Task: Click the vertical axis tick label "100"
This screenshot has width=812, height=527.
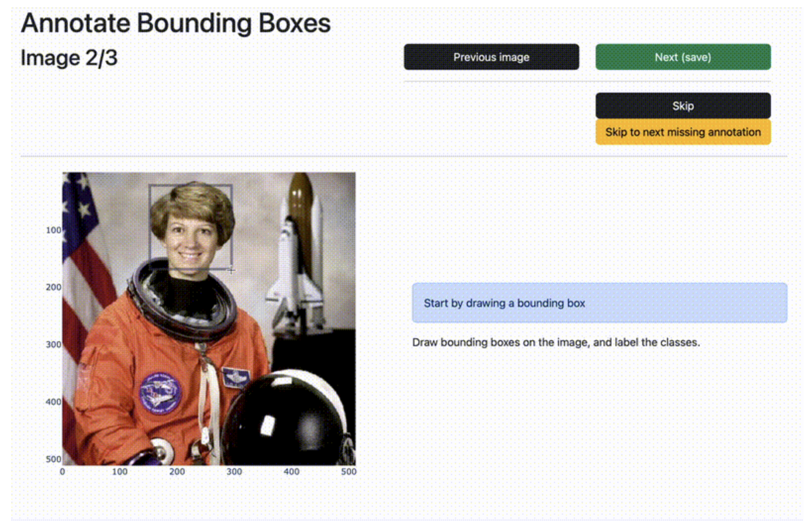Action: (53, 230)
